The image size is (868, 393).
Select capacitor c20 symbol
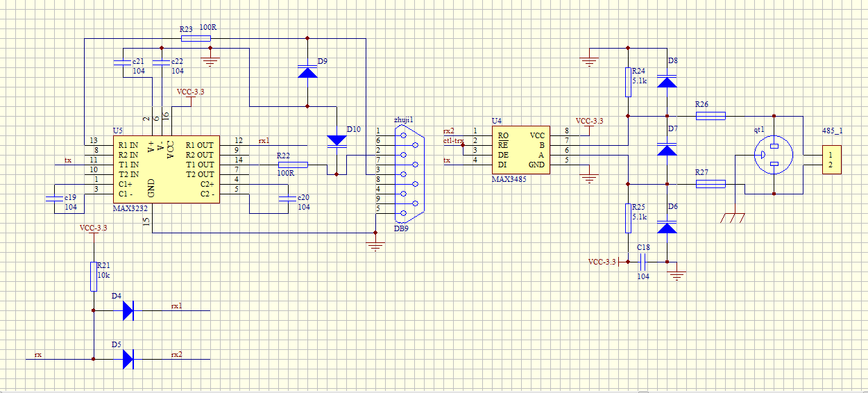tap(288, 199)
